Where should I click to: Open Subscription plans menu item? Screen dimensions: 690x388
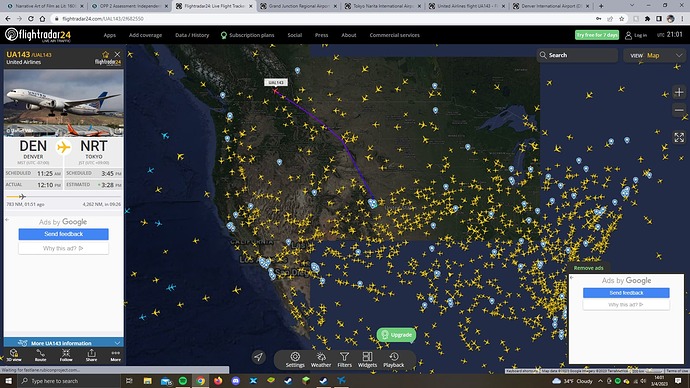[x=247, y=35]
